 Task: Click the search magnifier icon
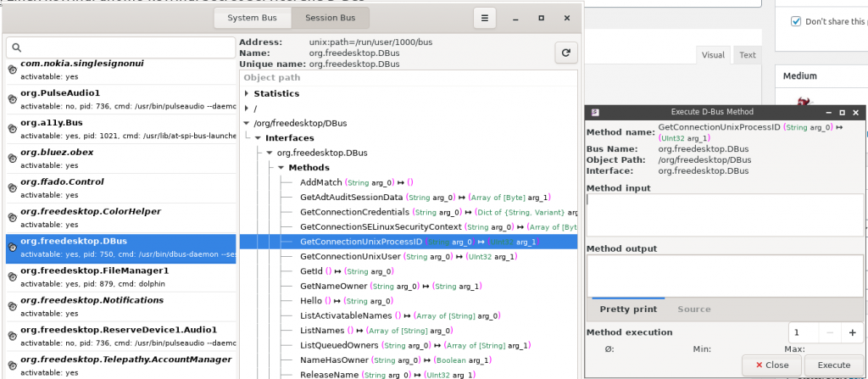pos(17,47)
